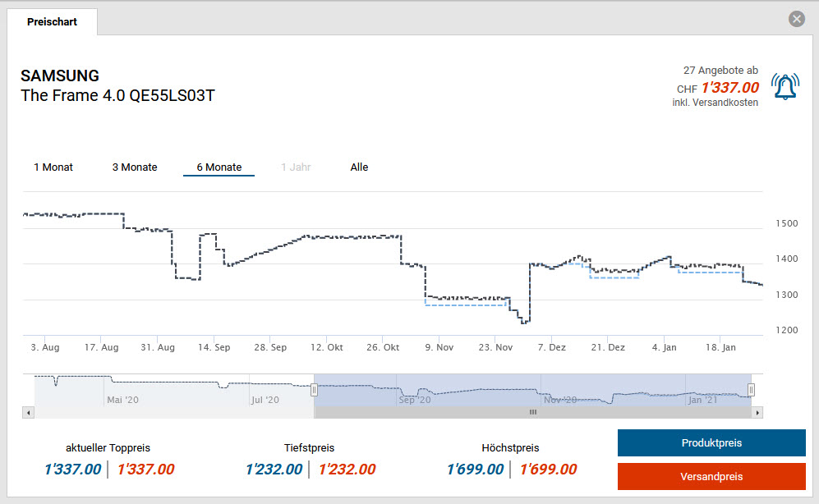
Task: Click the Versandpreis button
Action: click(x=711, y=476)
